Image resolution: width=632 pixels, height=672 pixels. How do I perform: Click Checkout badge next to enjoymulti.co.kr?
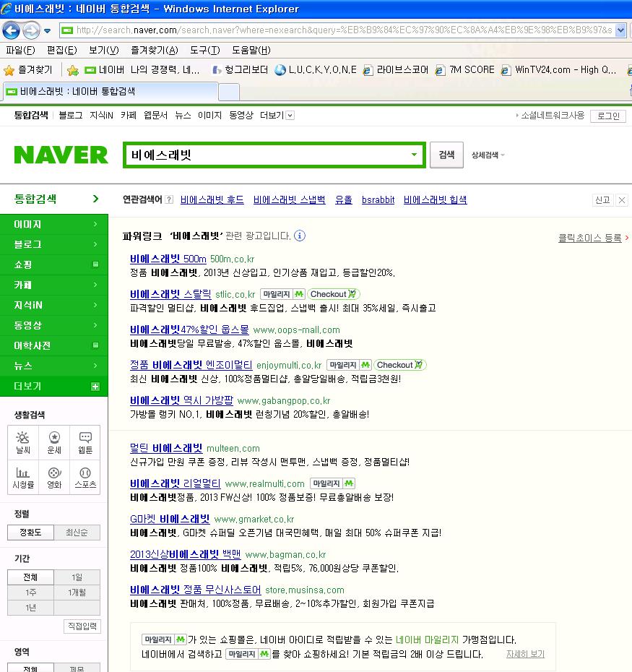coord(399,365)
